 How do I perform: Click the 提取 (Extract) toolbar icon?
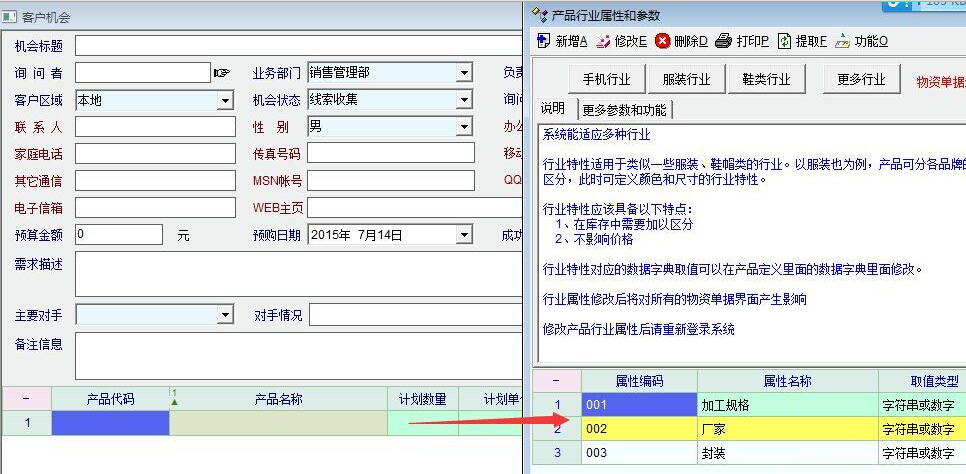pyautogui.click(x=785, y=41)
